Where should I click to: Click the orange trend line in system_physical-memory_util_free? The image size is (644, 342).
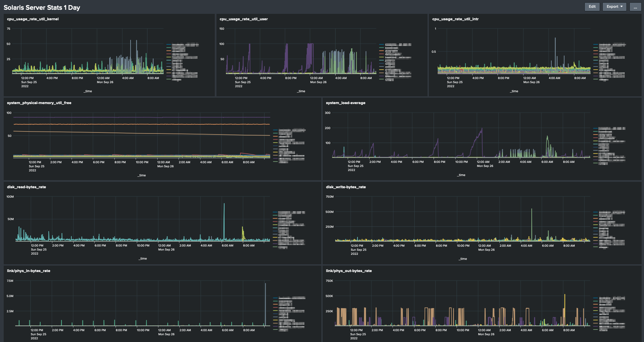(135, 124)
